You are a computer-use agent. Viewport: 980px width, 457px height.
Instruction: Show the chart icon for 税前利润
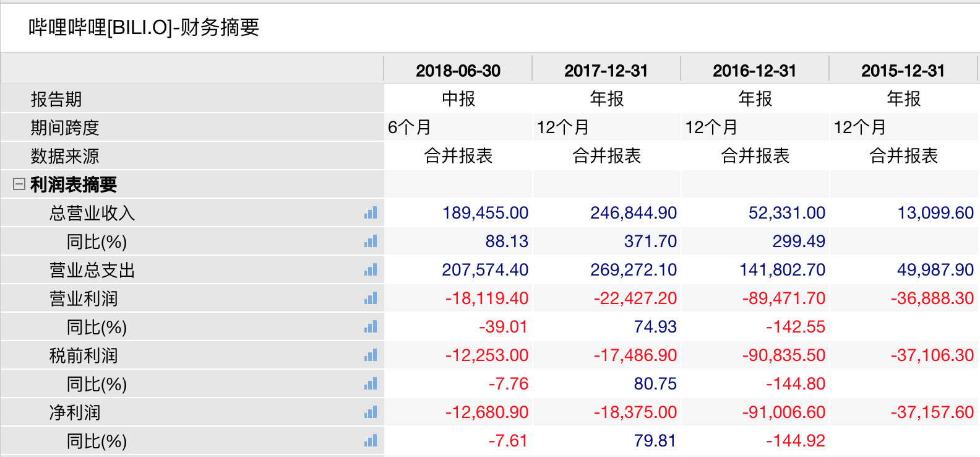point(371,355)
